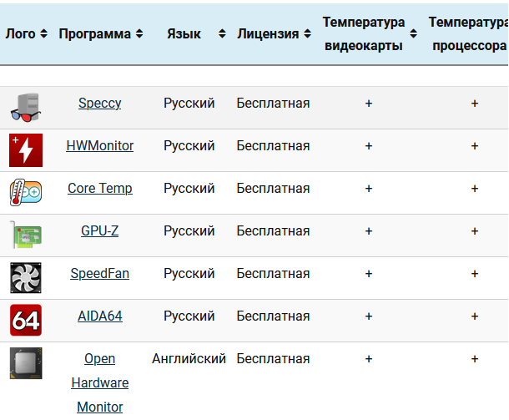Open the Speccy program link
509x420 pixels.
click(x=99, y=103)
